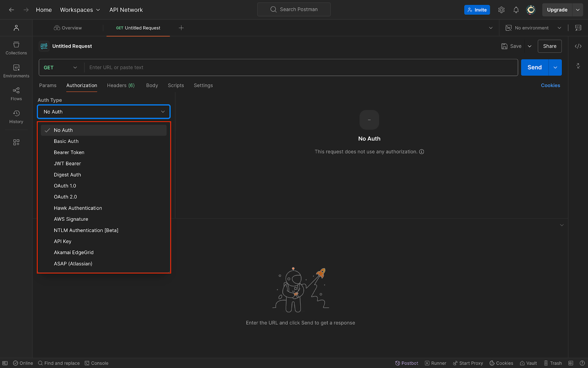This screenshot has width=588, height=368.
Task: Click the workspace person icon in sidebar
Action: [x=16, y=28]
